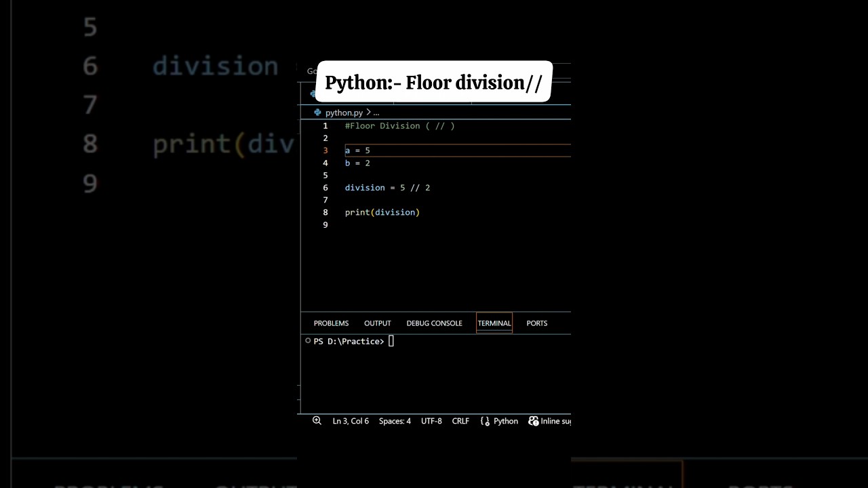Image resolution: width=868 pixels, height=488 pixels.
Task: Click the Python language mode label
Action: 506,421
